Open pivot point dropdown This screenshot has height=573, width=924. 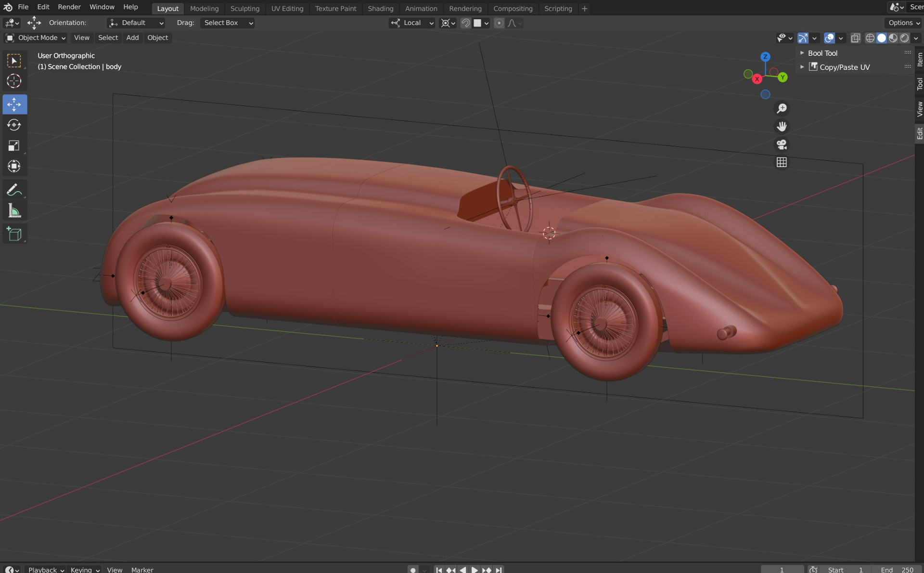[448, 23]
